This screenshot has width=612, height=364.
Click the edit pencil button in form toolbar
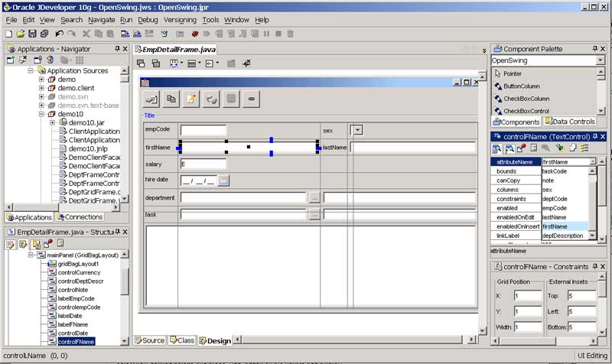coord(190,99)
